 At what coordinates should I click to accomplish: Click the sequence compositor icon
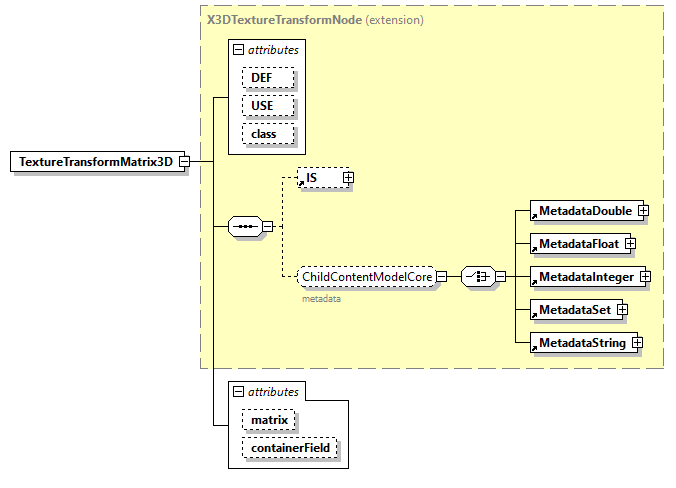244,227
